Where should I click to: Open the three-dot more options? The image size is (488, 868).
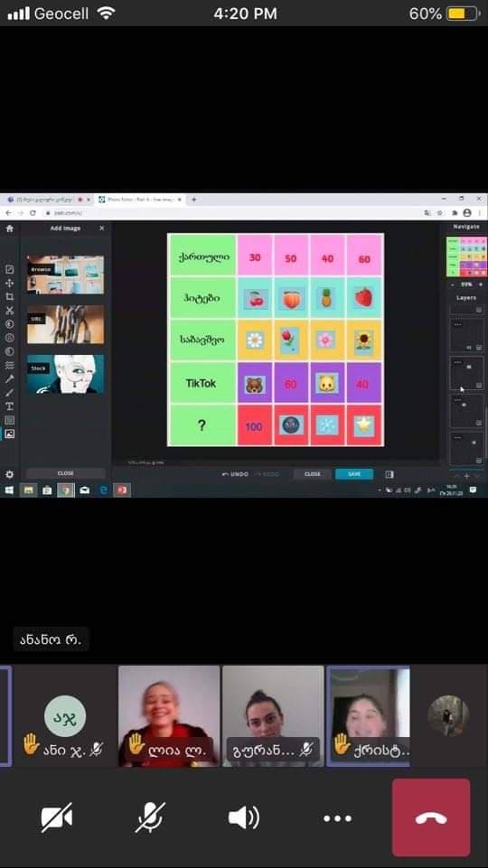tap(337, 818)
